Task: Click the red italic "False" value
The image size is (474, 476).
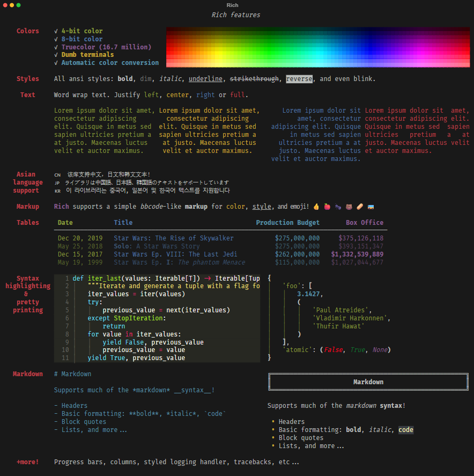Action: coord(334,350)
